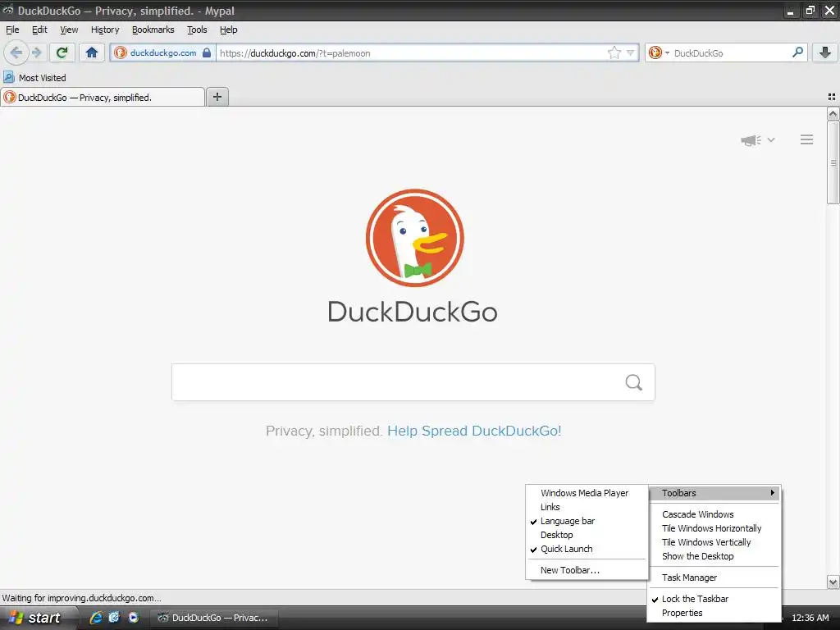
Task: Open the File menu
Action: tap(12, 30)
